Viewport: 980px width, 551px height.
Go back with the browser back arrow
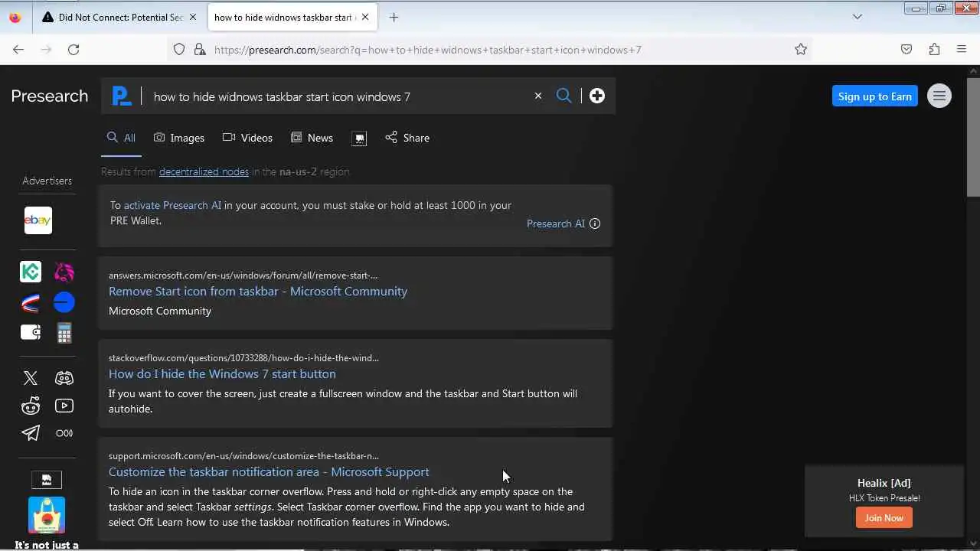pos(18,50)
